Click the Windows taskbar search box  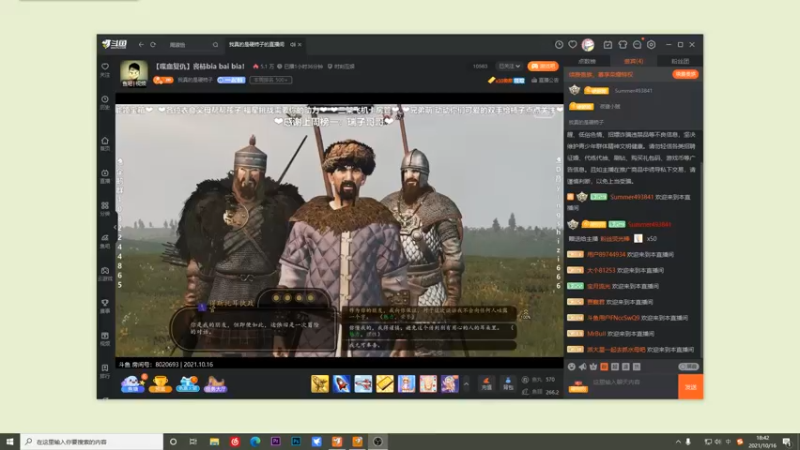(x=92, y=441)
